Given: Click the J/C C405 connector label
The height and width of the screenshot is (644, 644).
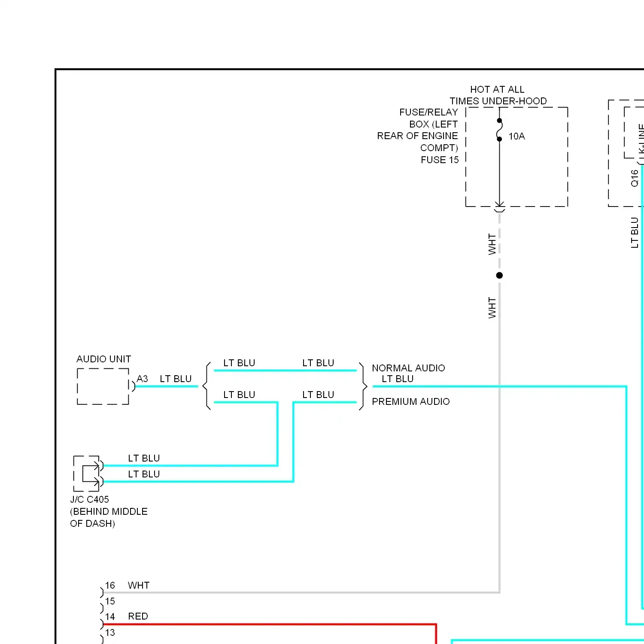Looking at the screenshot, I should (89, 499).
